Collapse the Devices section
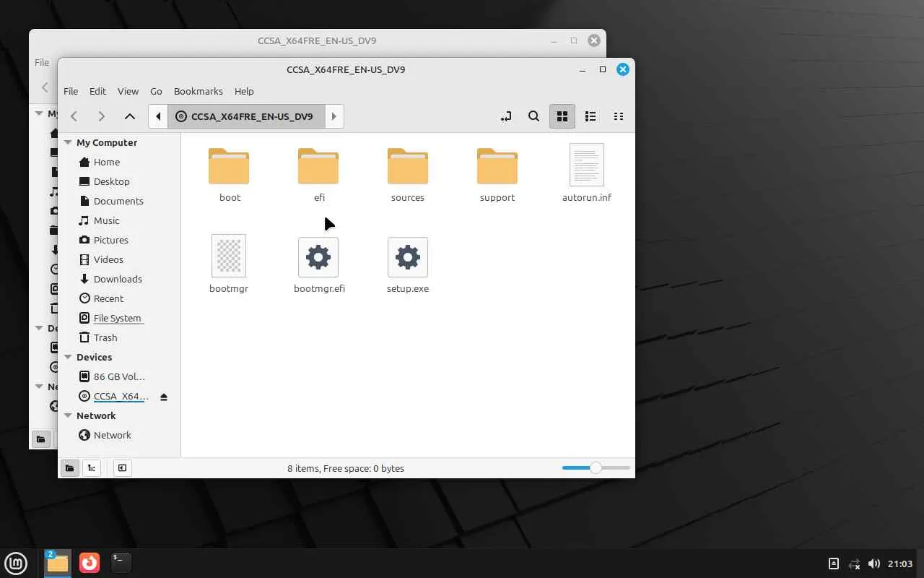 [x=68, y=358]
